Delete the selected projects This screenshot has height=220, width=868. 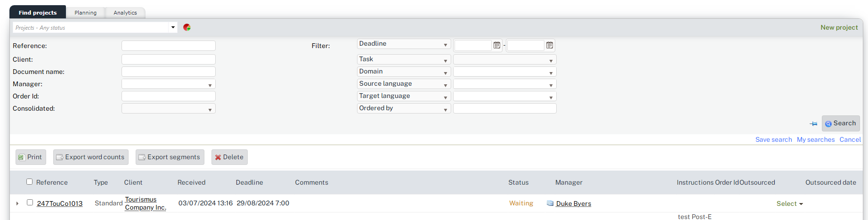coord(229,157)
